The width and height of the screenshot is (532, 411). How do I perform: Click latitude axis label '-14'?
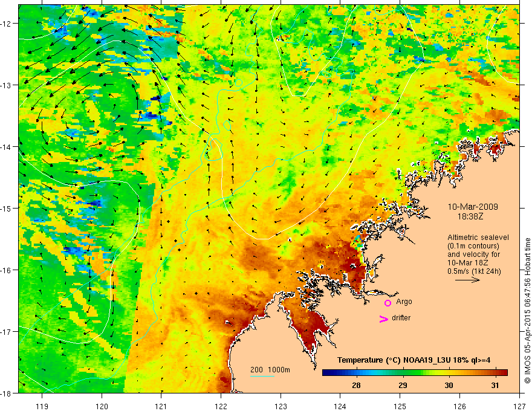point(5,147)
